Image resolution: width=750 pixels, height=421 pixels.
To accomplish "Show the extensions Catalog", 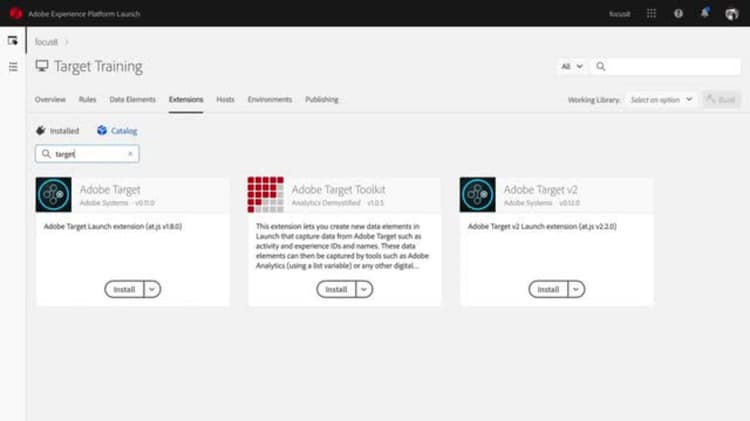I will click(117, 131).
